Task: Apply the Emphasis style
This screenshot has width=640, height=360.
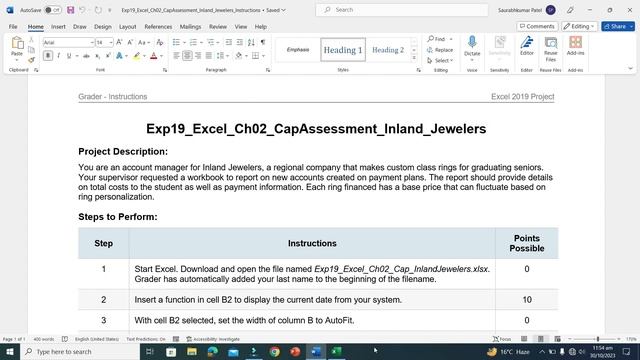Action: pos(298,50)
